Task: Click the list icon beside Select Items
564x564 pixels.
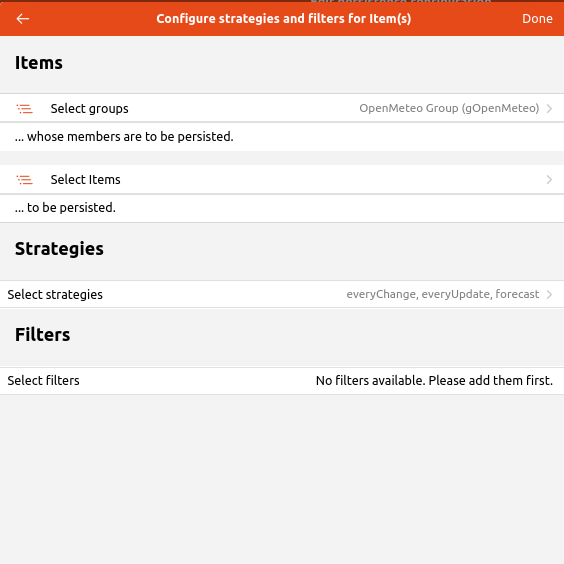Action: tap(24, 179)
